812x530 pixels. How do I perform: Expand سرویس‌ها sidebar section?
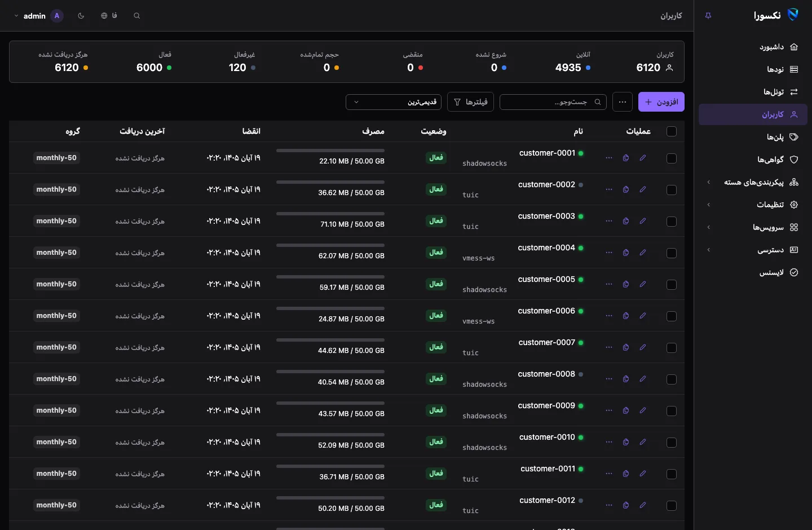pyautogui.click(x=753, y=227)
